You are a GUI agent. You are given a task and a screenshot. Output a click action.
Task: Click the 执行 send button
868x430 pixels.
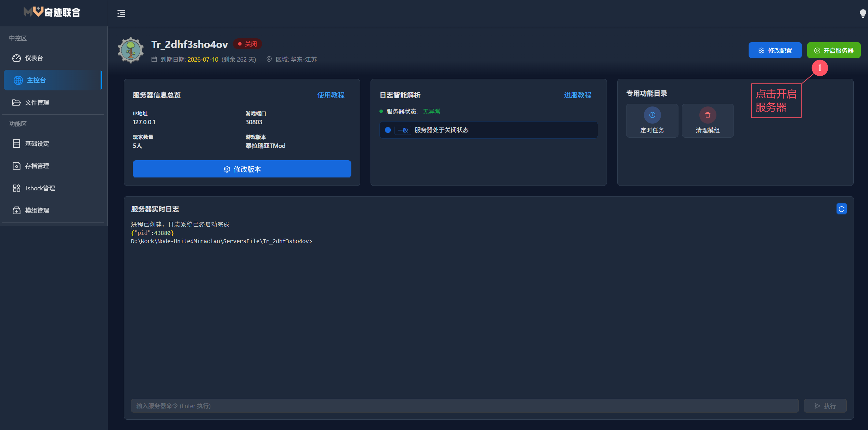825,406
